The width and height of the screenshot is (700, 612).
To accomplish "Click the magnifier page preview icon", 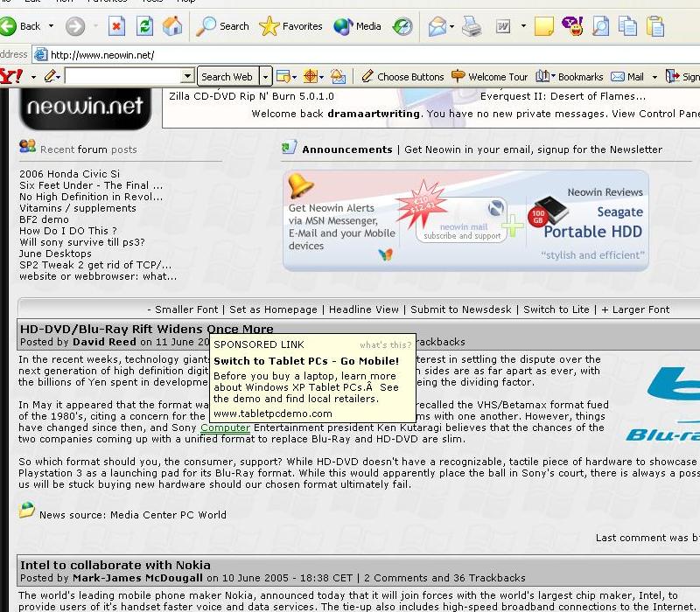I will [x=600, y=26].
